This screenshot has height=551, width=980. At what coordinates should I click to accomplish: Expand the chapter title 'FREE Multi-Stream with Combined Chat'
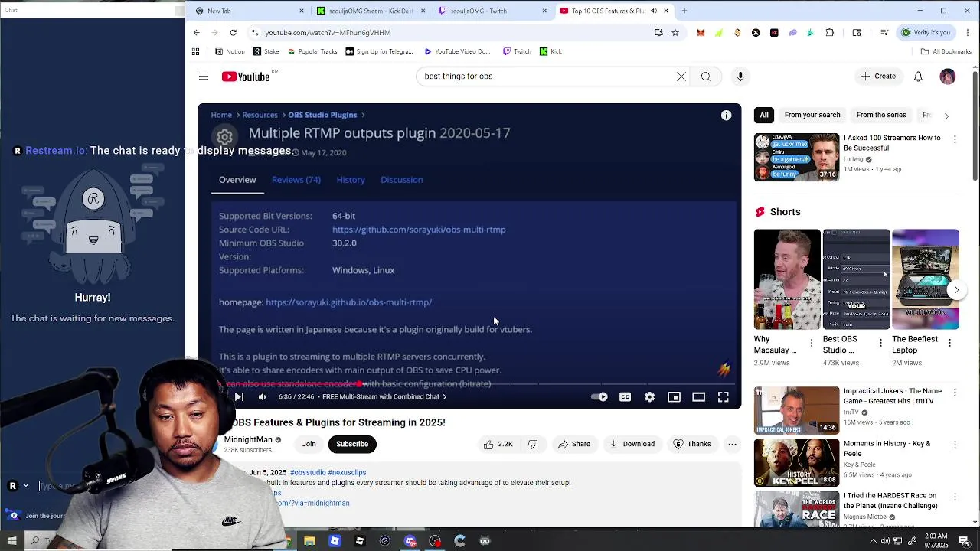(x=384, y=396)
